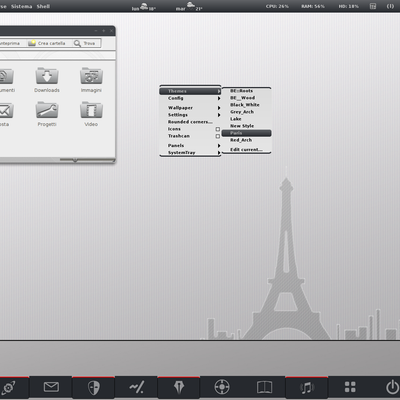The height and width of the screenshot is (400, 400).
Task: Open the book reader dock icon
Action: (264, 388)
